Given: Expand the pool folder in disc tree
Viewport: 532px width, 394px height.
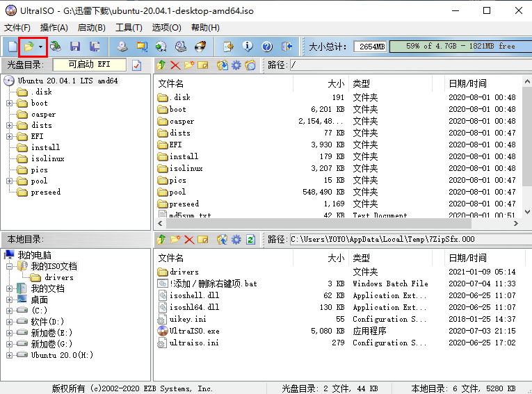Looking at the screenshot, I should pyautogui.click(x=10, y=181).
